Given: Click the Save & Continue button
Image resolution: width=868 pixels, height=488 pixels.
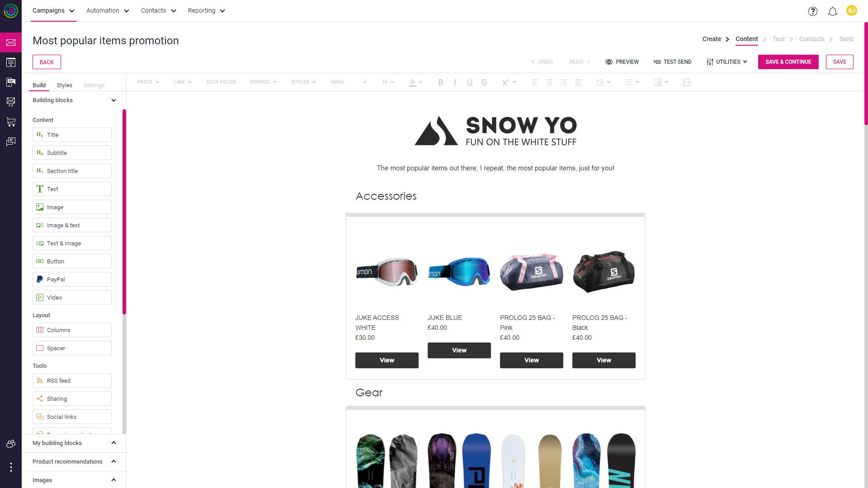Looking at the screenshot, I should point(788,62).
